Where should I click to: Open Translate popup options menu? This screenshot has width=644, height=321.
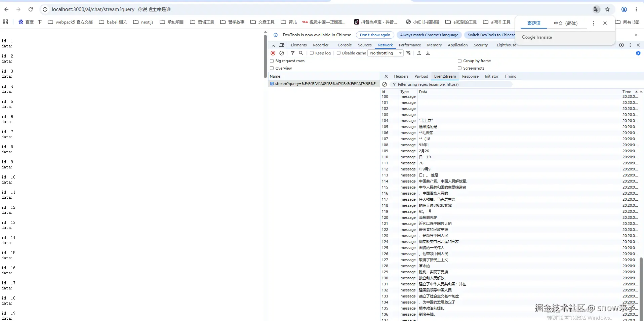pos(594,23)
